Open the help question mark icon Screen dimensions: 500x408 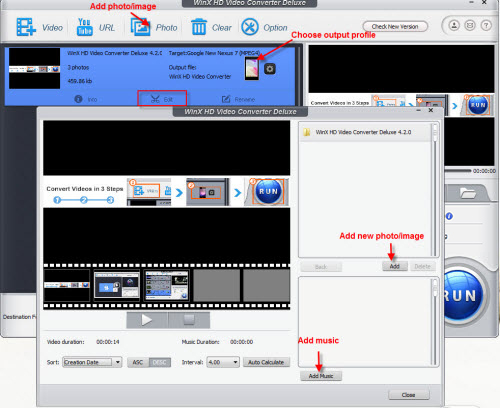click(486, 25)
